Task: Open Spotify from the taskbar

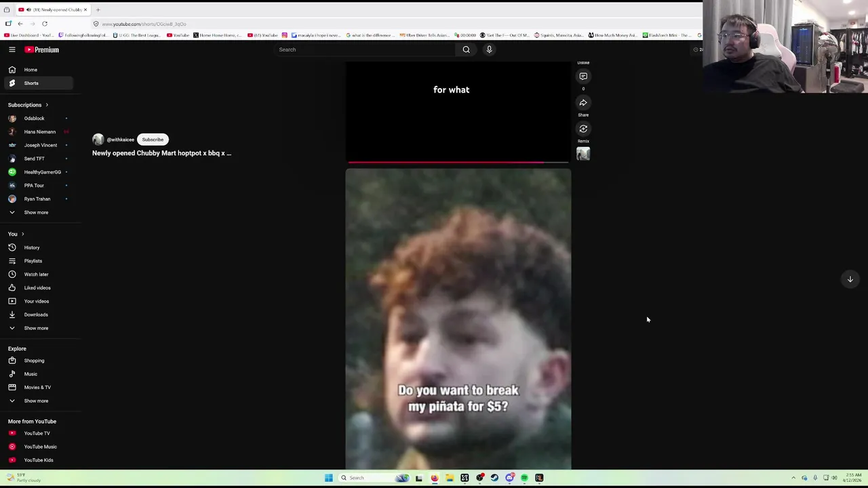Action: (524, 478)
